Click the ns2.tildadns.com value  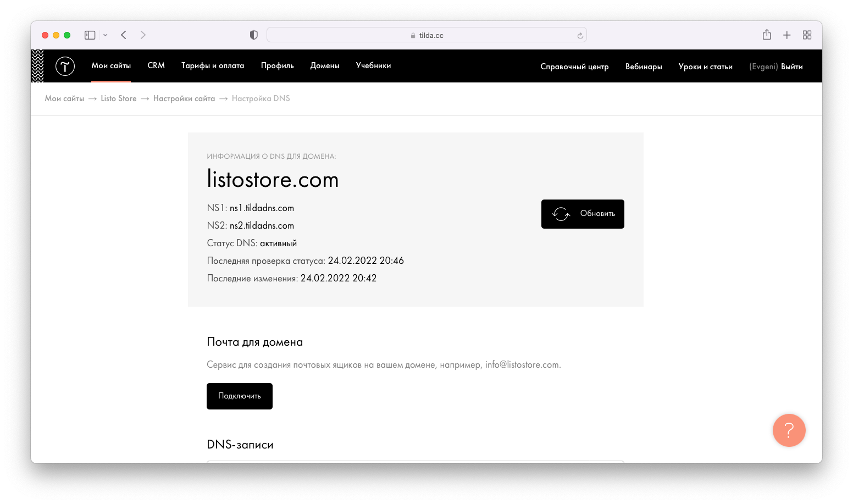(x=262, y=225)
